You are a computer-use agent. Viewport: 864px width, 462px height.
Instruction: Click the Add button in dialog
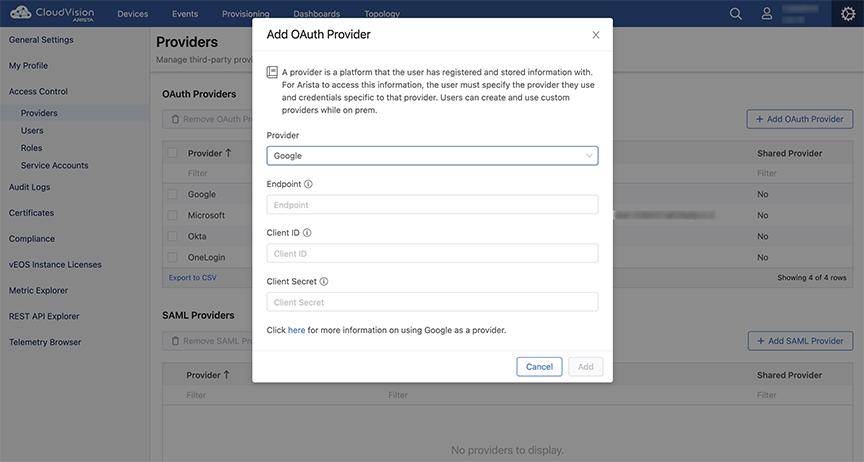pos(586,367)
